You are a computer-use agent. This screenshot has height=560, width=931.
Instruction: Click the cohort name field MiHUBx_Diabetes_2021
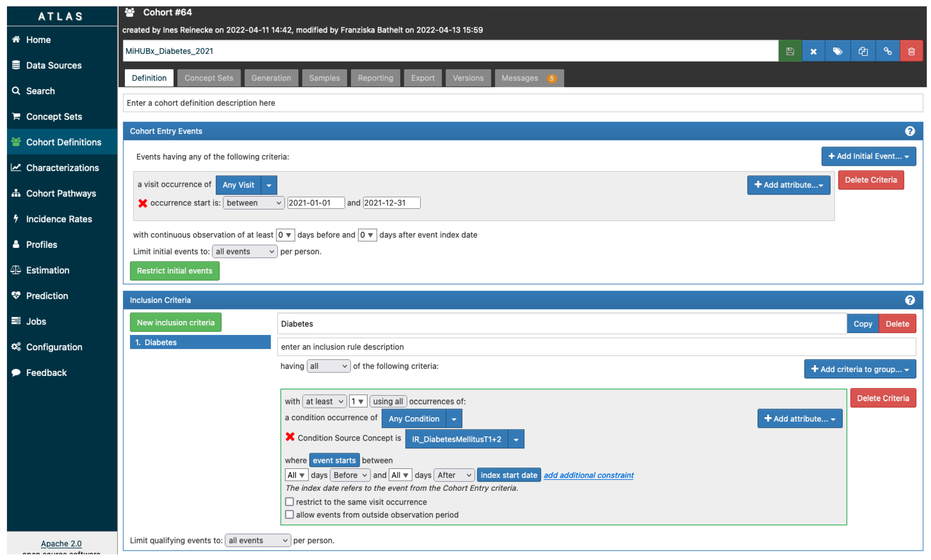450,51
